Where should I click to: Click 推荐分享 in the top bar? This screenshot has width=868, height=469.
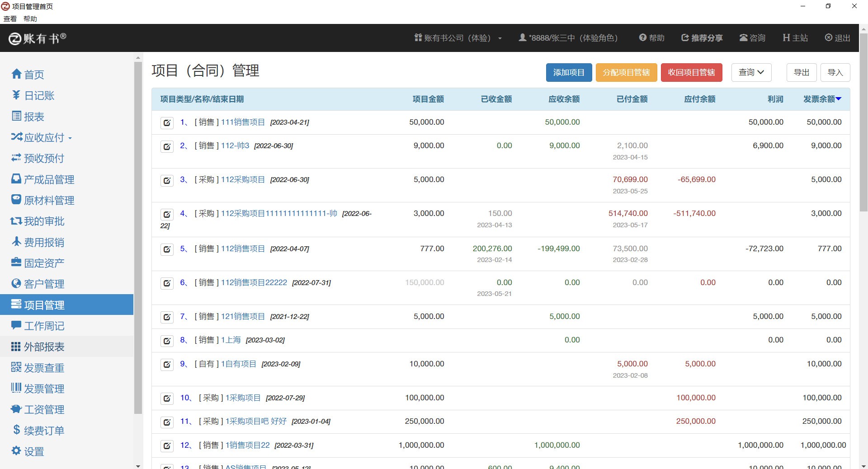pos(702,38)
